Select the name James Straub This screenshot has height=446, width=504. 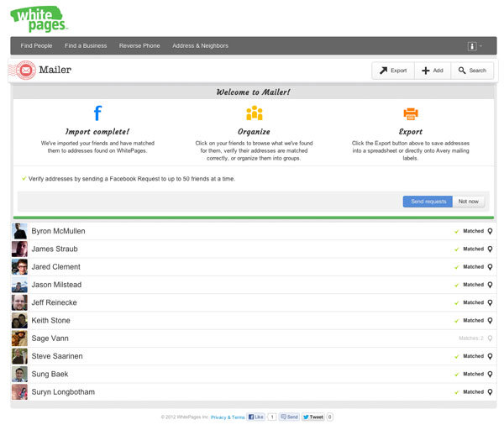pos(55,249)
